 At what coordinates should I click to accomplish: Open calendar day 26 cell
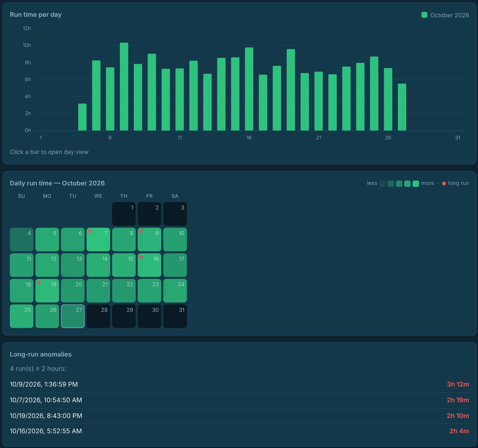47,316
